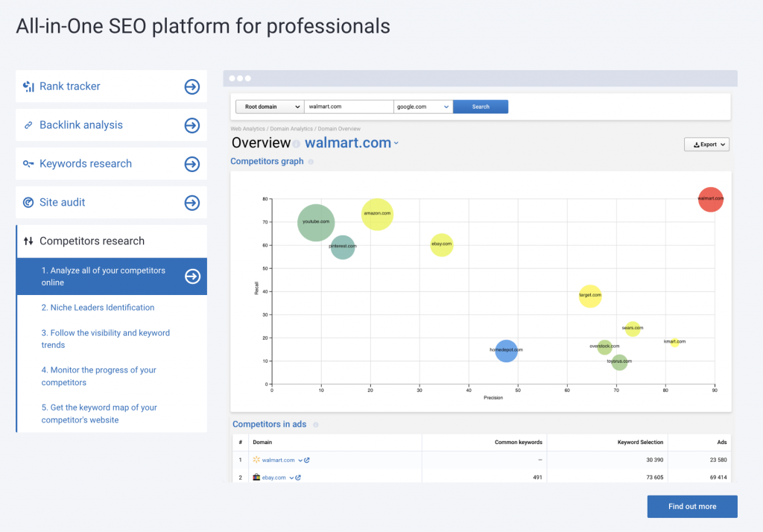Click the Web Analytics breadcrumb
Screen dimensions: 763x532
[x=247, y=129]
